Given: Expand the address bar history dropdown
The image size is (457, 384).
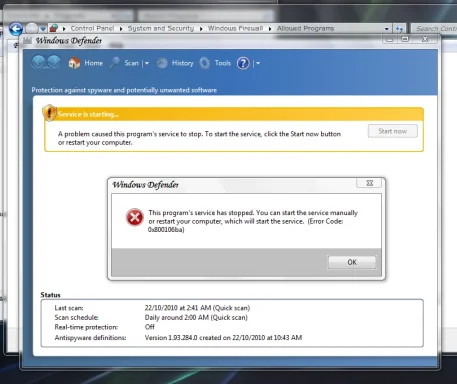Looking at the screenshot, I should (x=387, y=29).
